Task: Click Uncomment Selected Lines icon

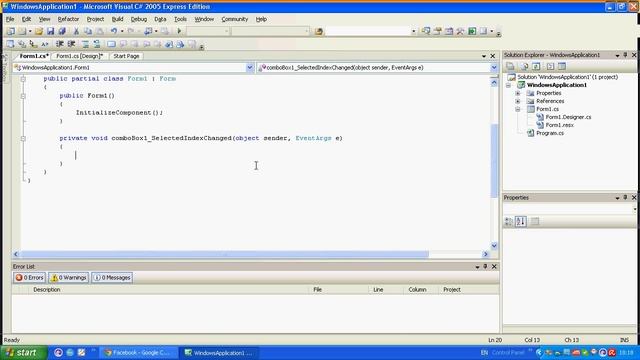Action: [x=97, y=44]
